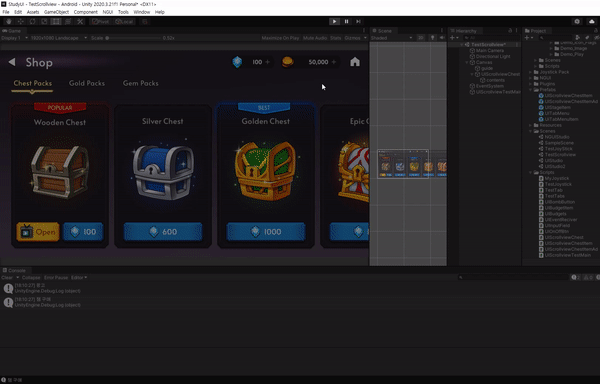Image resolution: width=600 pixels, height=384 pixels.
Task: Open the Shaded draw mode dropdown
Action: (392, 38)
